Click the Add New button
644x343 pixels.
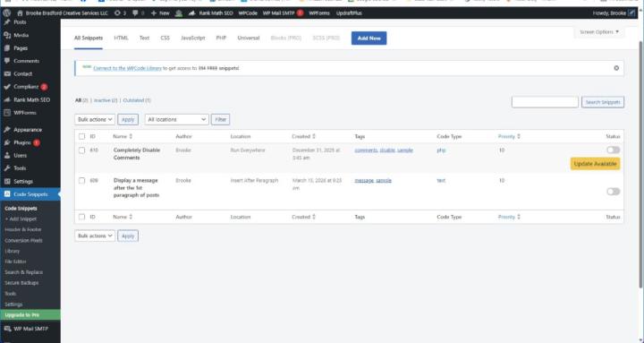369,39
